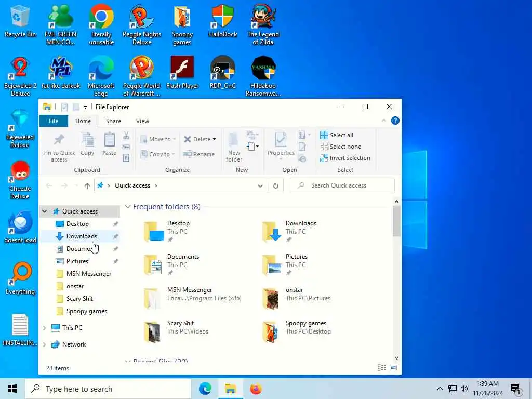Click the refresh button beside address bar

click(x=276, y=185)
